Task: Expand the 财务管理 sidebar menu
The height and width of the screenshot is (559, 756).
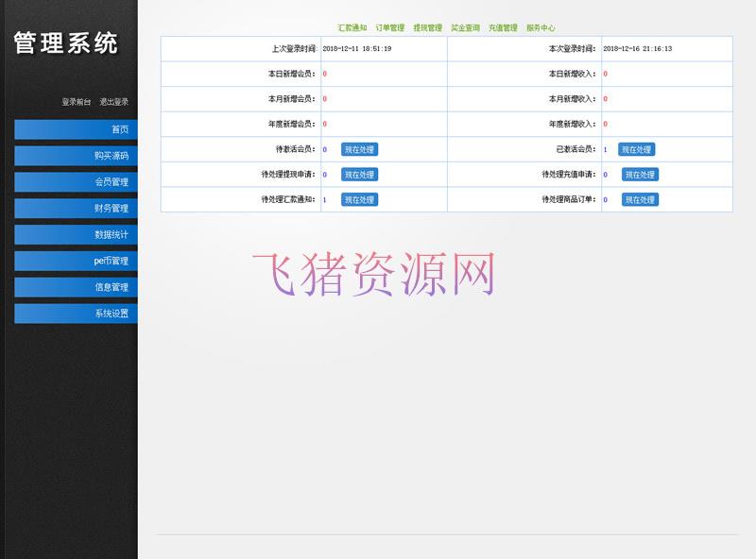Action: coord(76,209)
